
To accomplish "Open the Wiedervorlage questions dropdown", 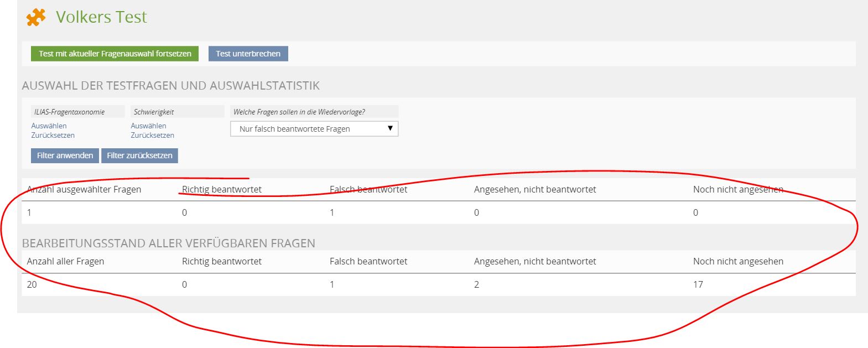I will (314, 129).
